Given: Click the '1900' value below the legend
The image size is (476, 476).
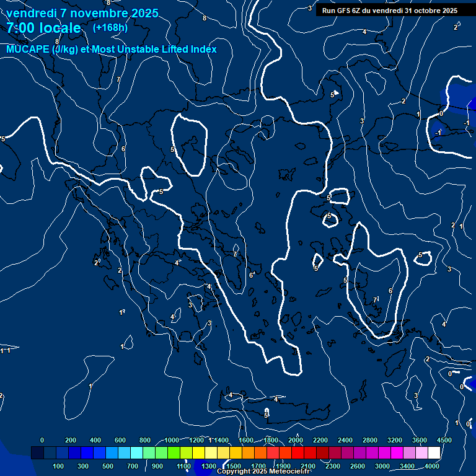Looking at the screenshot, I should click(x=283, y=466).
